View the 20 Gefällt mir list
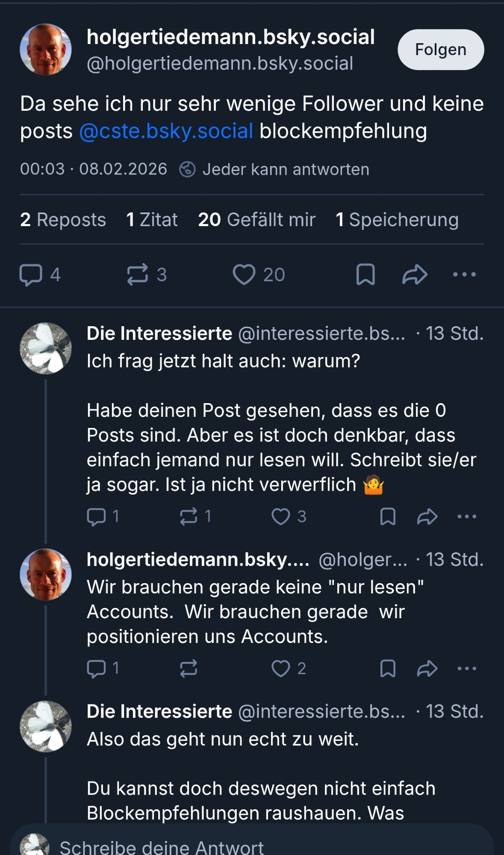Screen dimensions: 504x855 256,220
